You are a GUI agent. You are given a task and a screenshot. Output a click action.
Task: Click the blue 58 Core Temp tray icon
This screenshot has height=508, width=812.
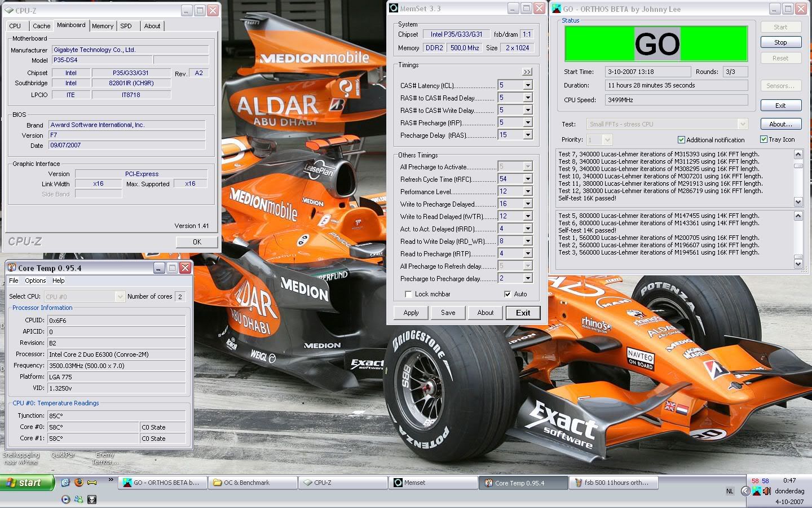766,481
